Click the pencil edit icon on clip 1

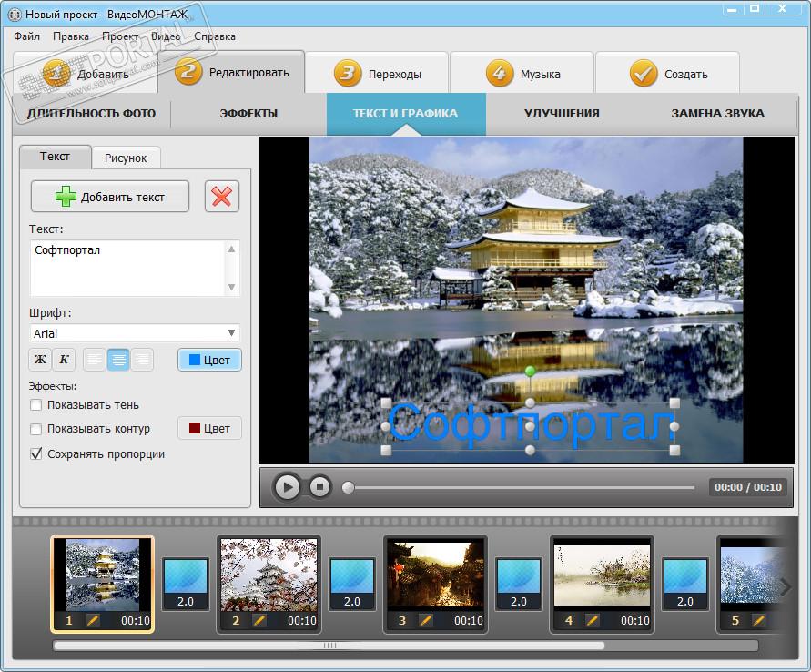pyautogui.click(x=93, y=620)
